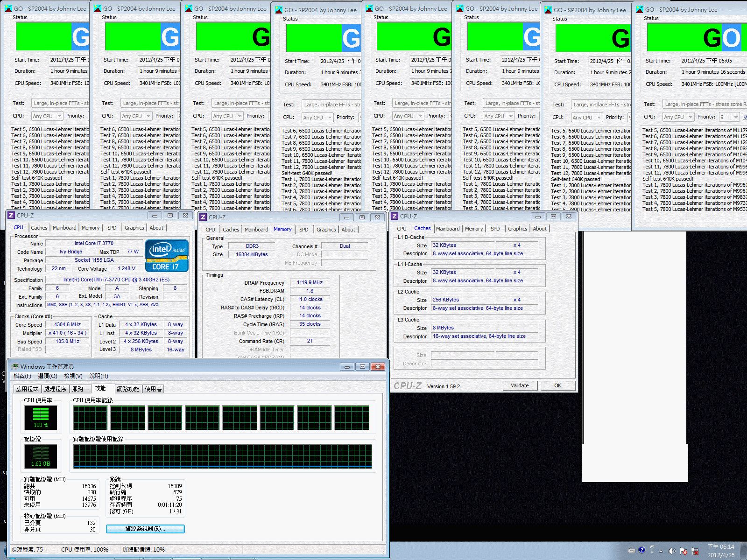The width and height of the screenshot is (747, 560).
Task: Open the Any CPU dropdown in the leftmost SP2004 window
Action: coord(47,116)
